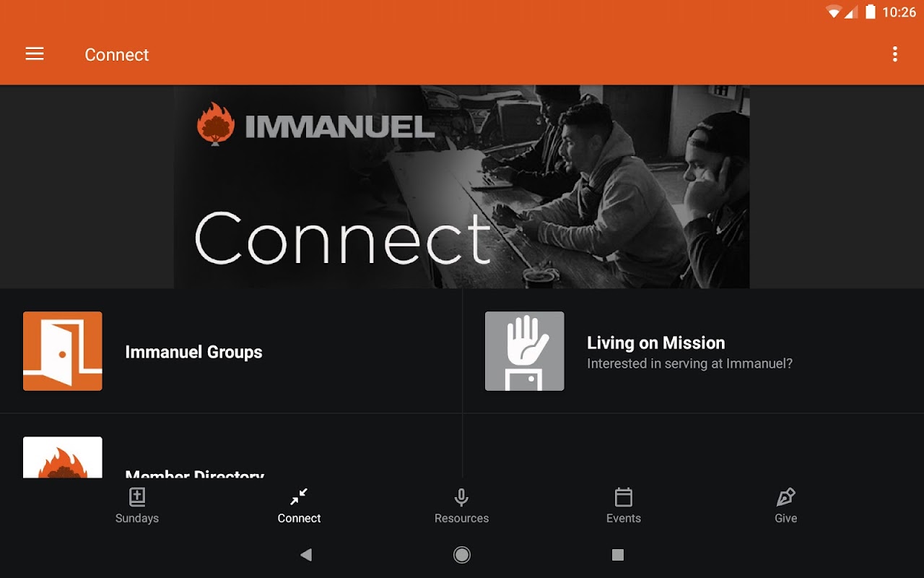924x578 pixels.
Task: Tap the Android home button
Action: point(462,555)
